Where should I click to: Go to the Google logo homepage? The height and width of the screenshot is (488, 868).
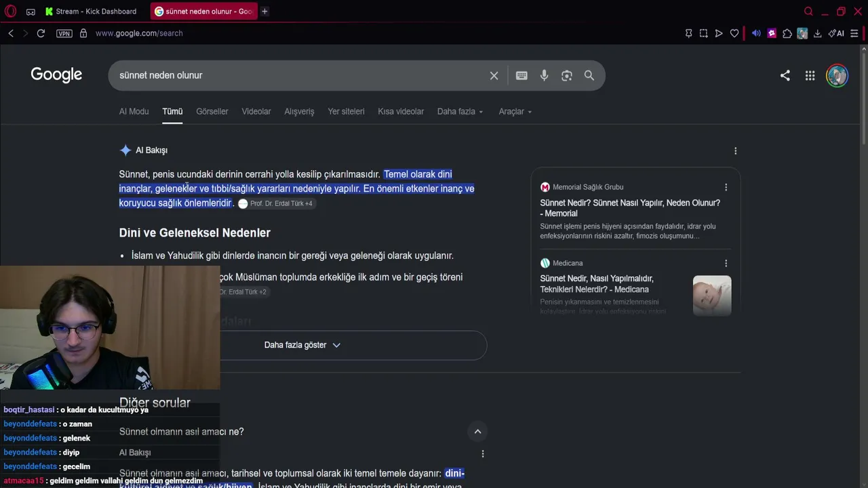(x=56, y=75)
